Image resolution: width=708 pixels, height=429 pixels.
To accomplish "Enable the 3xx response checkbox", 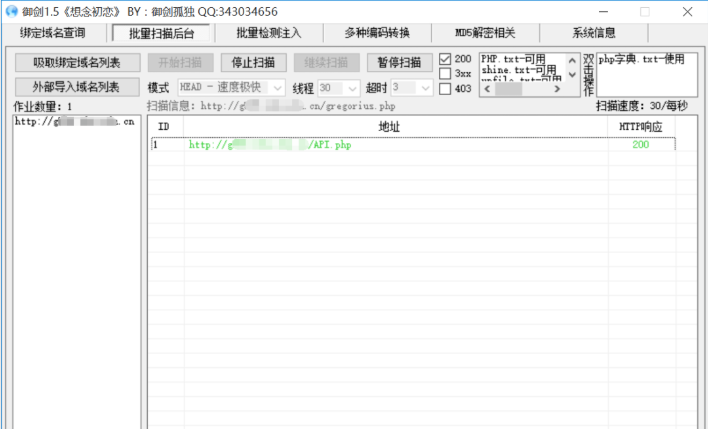I will coord(445,74).
